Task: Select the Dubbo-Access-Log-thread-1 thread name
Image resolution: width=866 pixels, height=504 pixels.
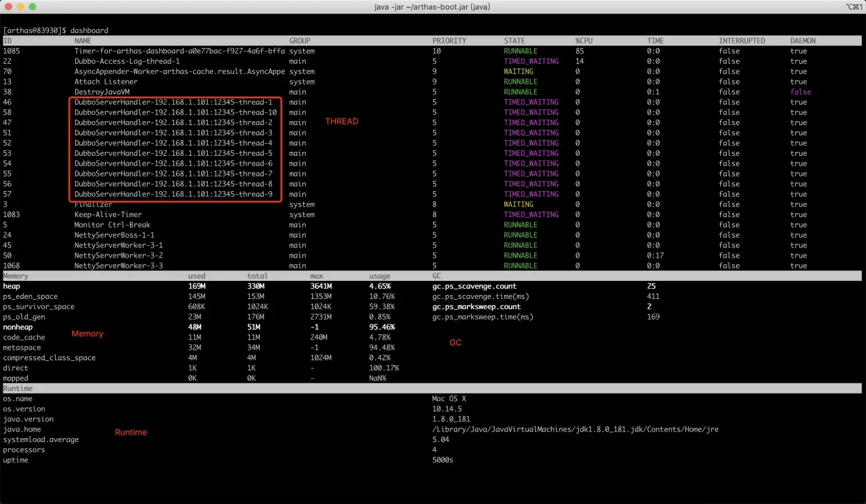Action: (127, 61)
